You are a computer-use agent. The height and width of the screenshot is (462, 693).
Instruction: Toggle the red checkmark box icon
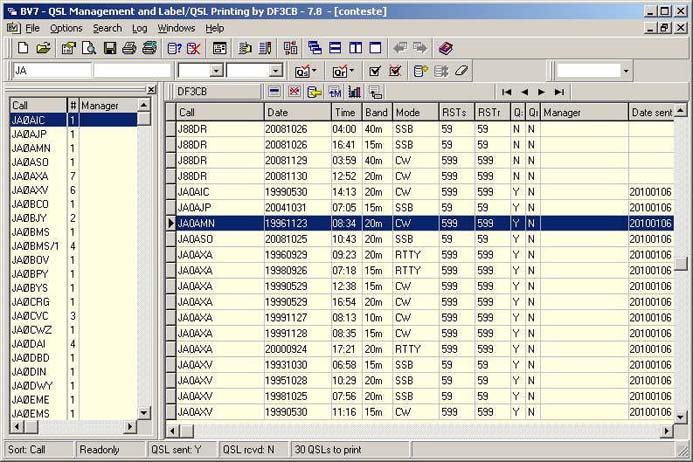395,71
